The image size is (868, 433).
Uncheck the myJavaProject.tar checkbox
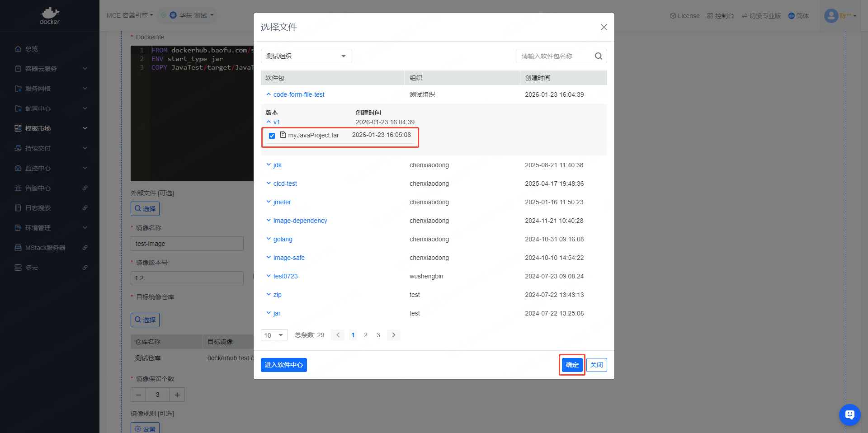pyautogui.click(x=272, y=136)
